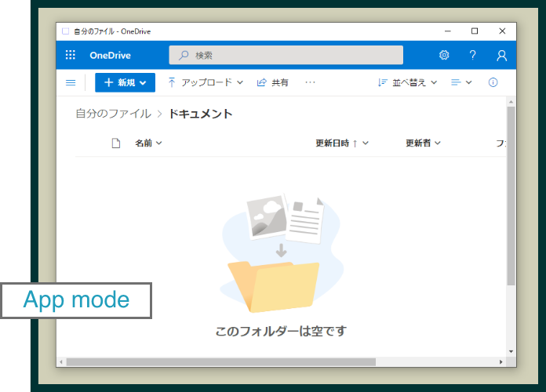The height and width of the screenshot is (392, 546).
Task: Click the horizontal scrollbar thumb
Action: pyautogui.click(x=220, y=362)
